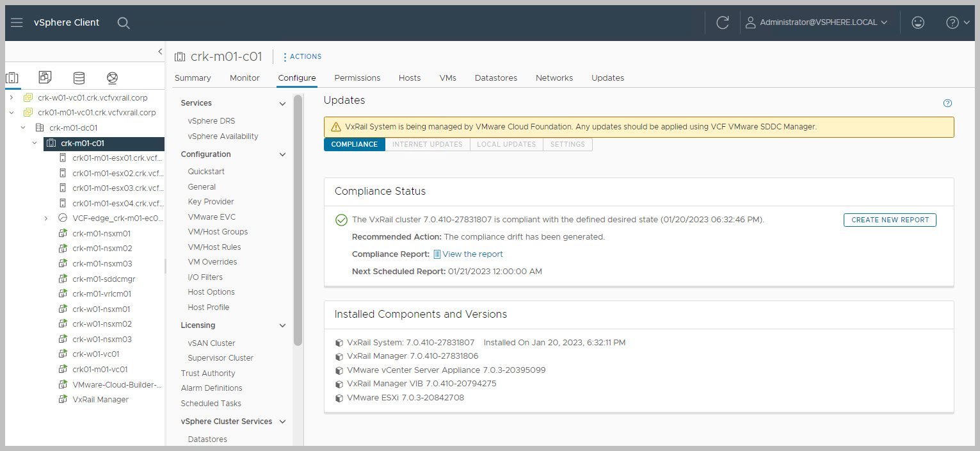Select the crk-m01-sddcmgr virtual machine
The height and width of the screenshot is (451, 980).
[x=104, y=279]
